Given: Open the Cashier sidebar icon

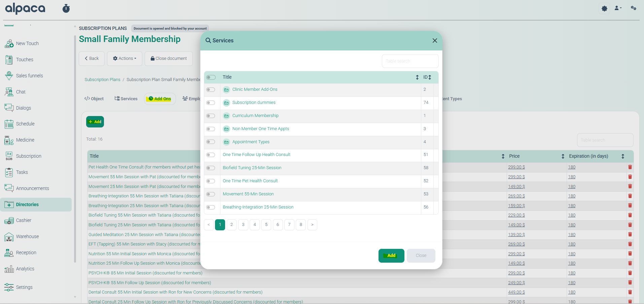Looking at the screenshot, I should pos(9,221).
